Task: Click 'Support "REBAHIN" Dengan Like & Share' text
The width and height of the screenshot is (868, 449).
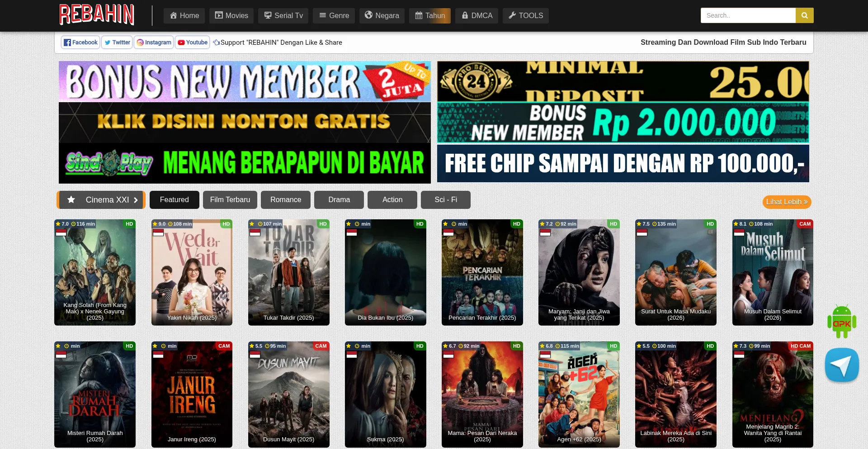Action: pyautogui.click(x=281, y=43)
